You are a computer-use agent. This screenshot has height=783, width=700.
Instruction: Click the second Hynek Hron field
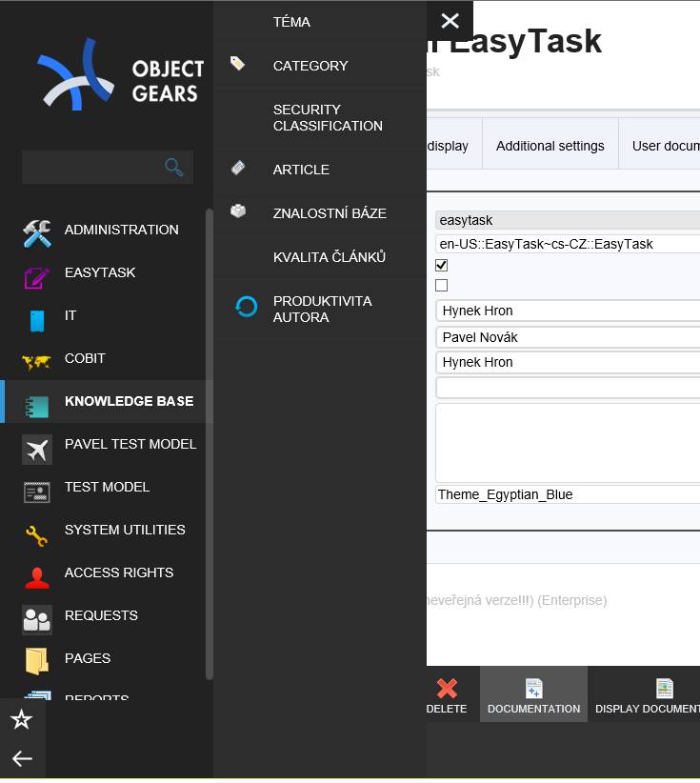point(568,362)
